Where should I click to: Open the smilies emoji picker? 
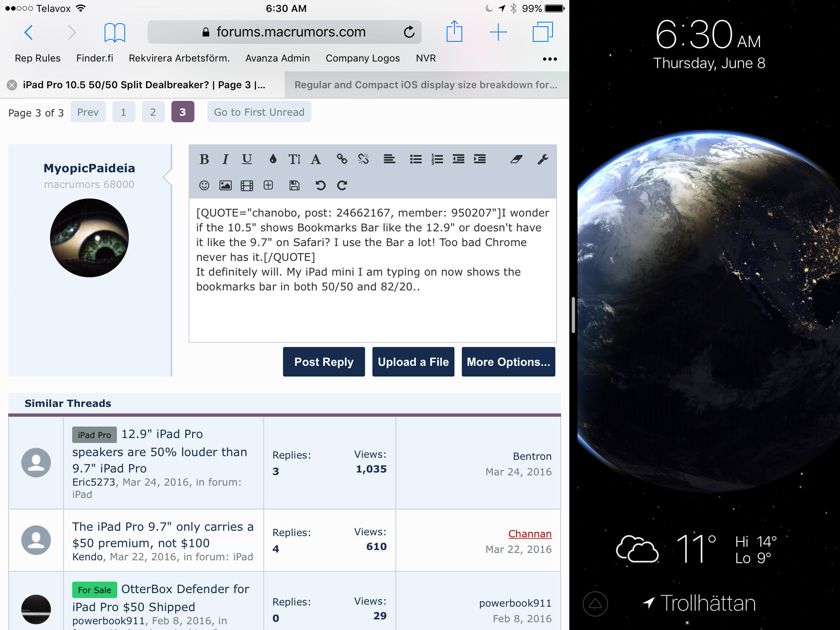pos(204,185)
